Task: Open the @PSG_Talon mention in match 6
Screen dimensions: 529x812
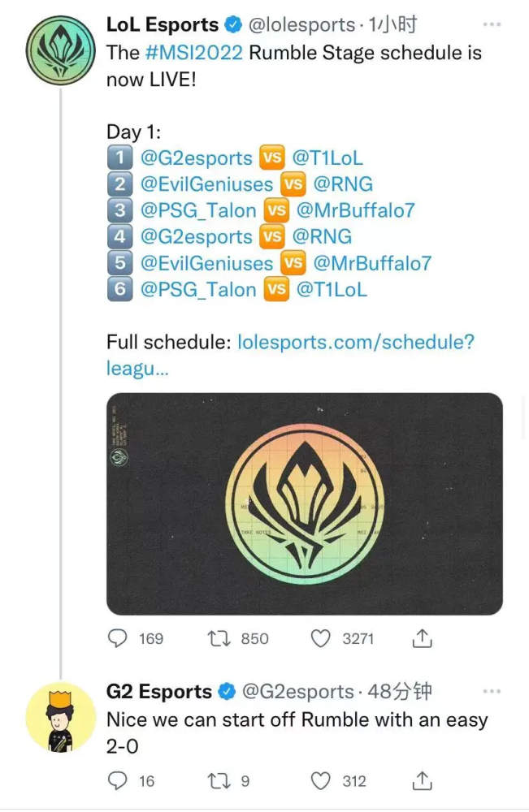Action: click(198, 290)
